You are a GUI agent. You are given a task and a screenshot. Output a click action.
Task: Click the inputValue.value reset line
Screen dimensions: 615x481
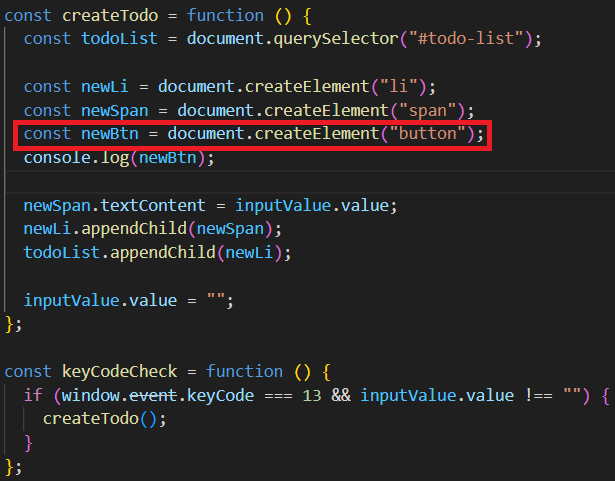click(128, 301)
